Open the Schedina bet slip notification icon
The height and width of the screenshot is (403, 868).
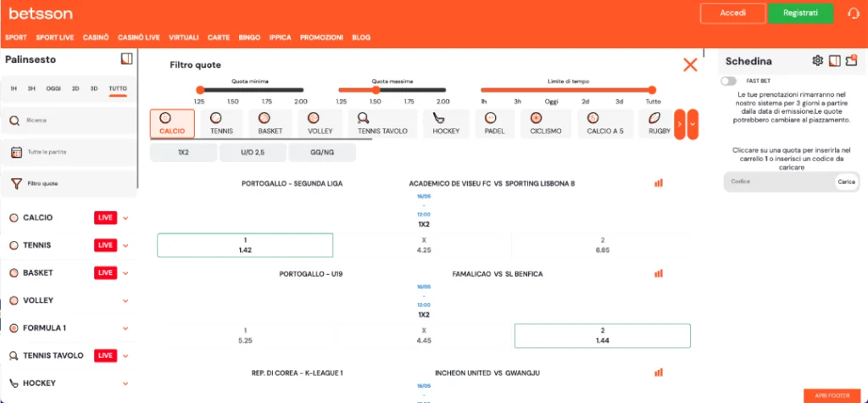pos(851,60)
